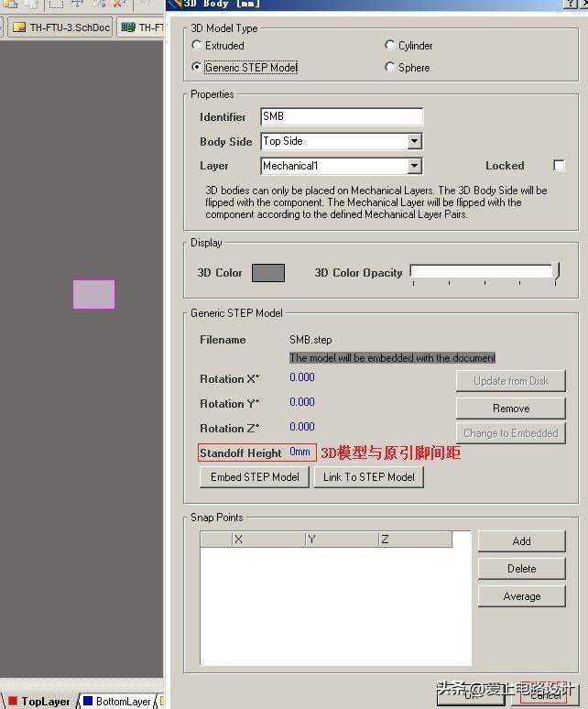Toggle the Locked checkbox
The width and height of the screenshot is (588, 709).
(559, 165)
